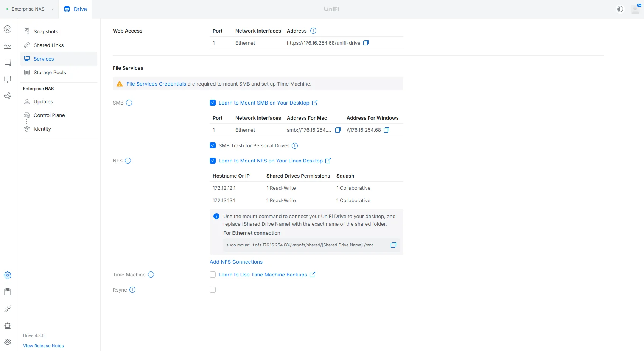
Task: Click the UniFi logo in header
Action: pyautogui.click(x=331, y=9)
